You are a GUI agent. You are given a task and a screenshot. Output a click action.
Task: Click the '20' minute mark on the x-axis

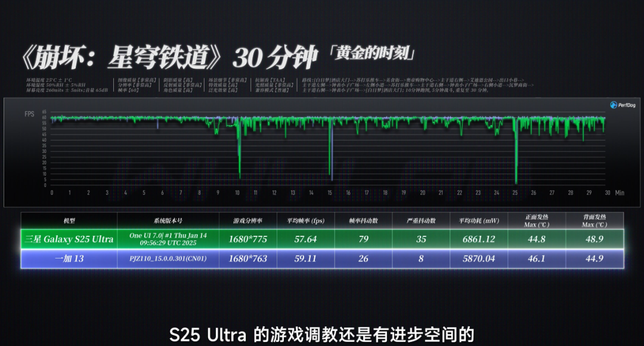422,193
